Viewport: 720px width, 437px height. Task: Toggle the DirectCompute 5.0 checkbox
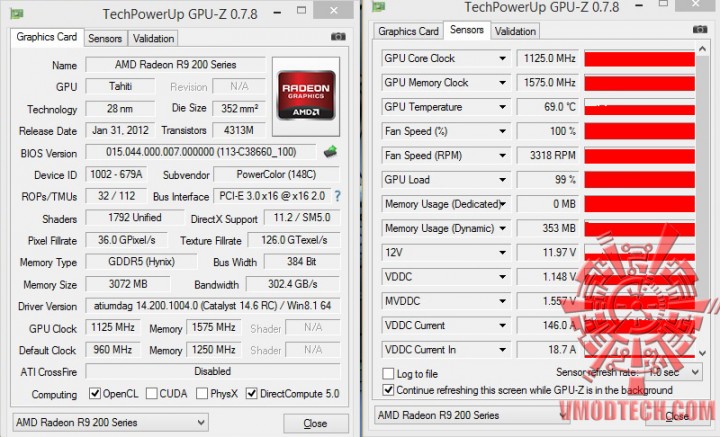click(251, 393)
